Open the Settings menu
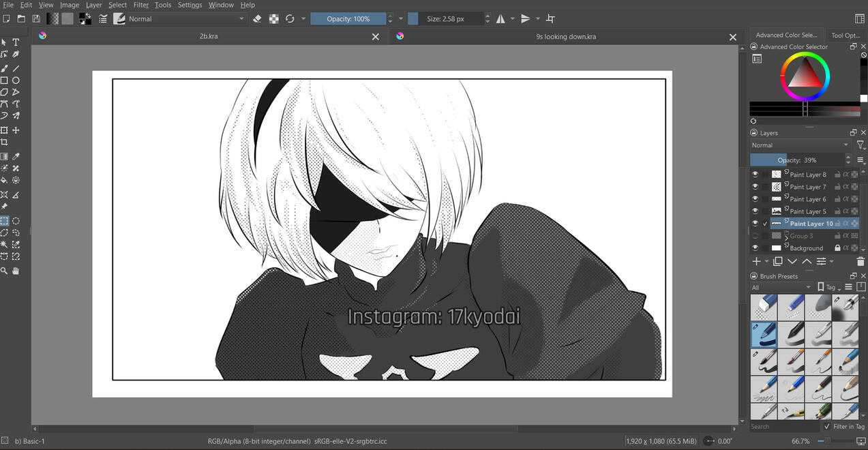This screenshot has width=868, height=450. click(x=190, y=5)
